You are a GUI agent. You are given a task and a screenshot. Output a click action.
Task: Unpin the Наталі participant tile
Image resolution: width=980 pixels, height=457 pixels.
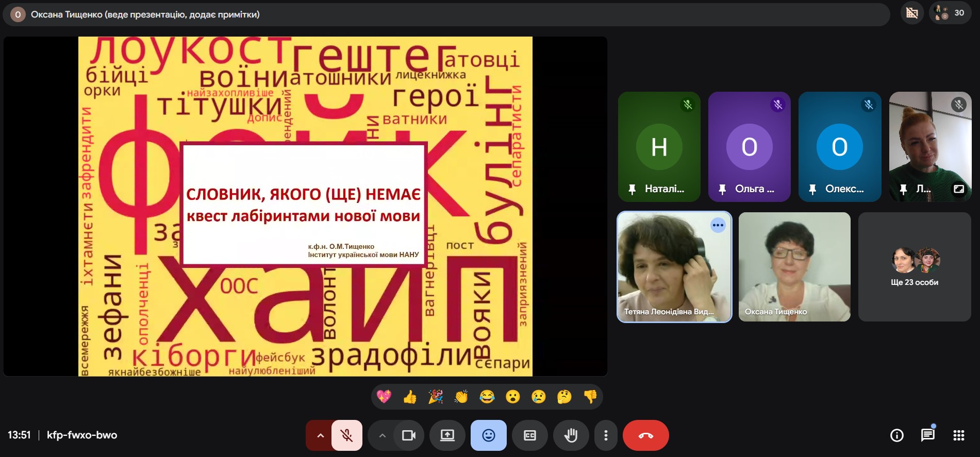[633, 189]
